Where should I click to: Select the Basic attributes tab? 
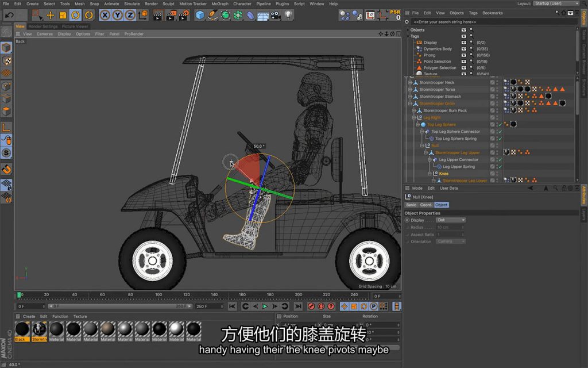(x=411, y=205)
